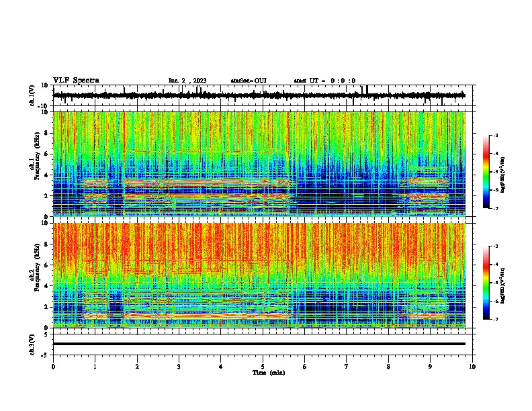Click the time axis tick label "6"
Image resolution: width=532 pixels, height=411 pixels.
pyautogui.click(x=305, y=367)
